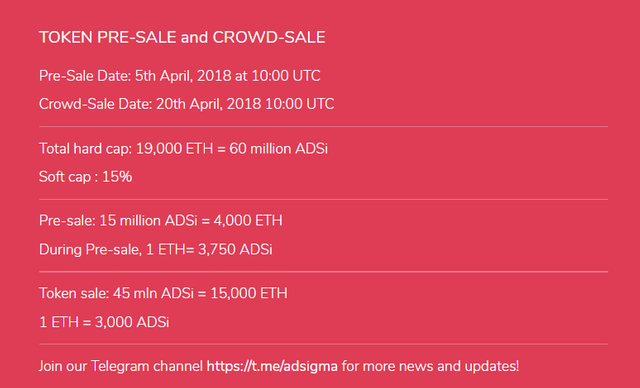
Task: Click the divider below the Crowd-Sale Date
Action: 324,127
